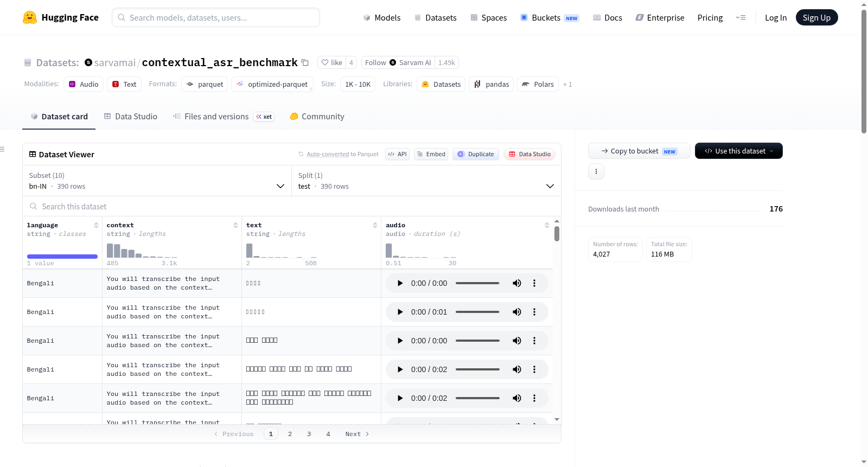Open the Subset bn-IN dropdown
868x467 pixels.
click(x=157, y=181)
